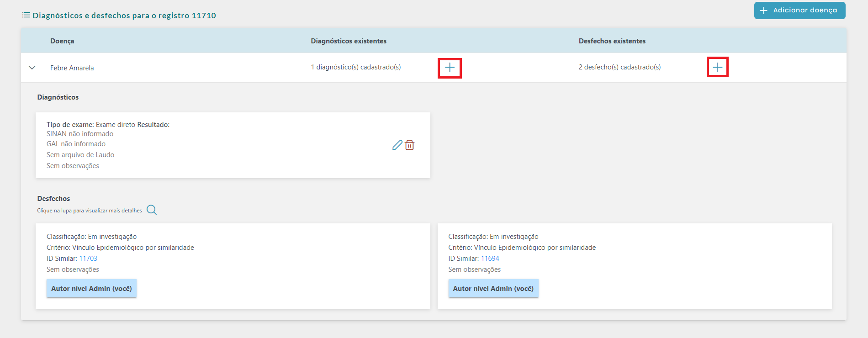The image size is (868, 338).
Task: Click the Tipo de exame: Exame direto line
Action: click(x=108, y=125)
